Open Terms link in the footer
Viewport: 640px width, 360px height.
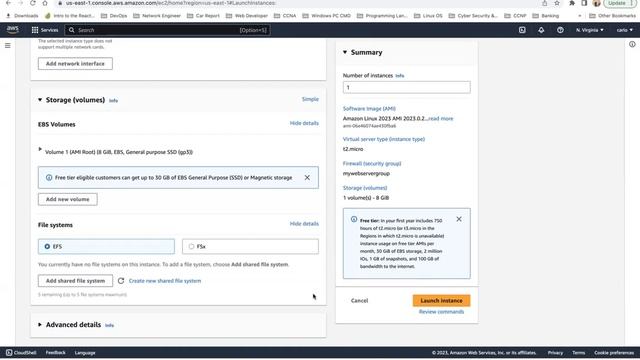pyautogui.click(x=578, y=353)
